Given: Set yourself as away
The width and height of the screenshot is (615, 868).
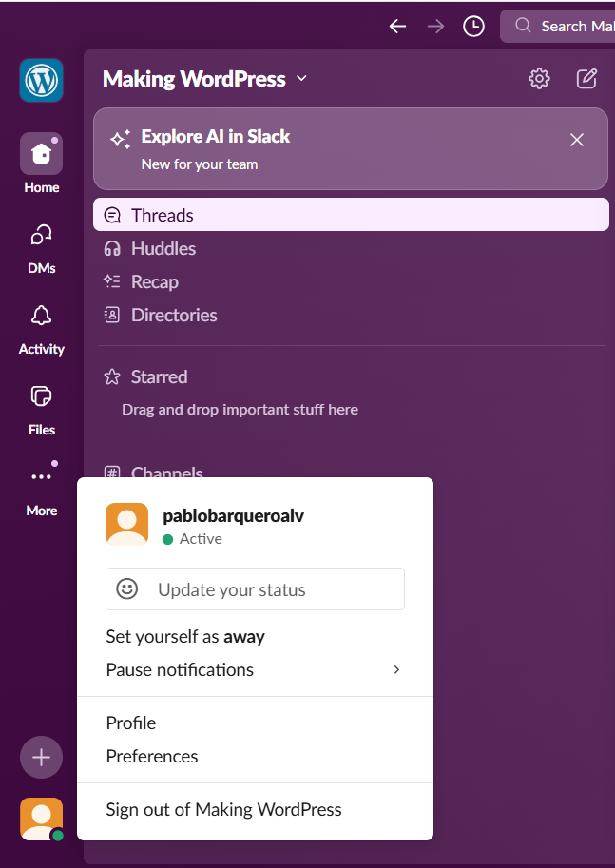Looking at the screenshot, I should tap(185, 637).
